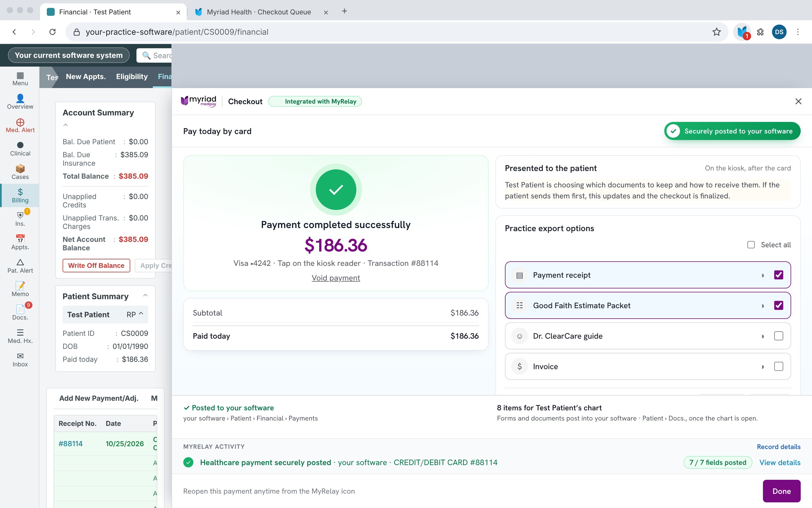Open a new browser tab
Image resolution: width=812 pixels, height=508 pixels.
[344, 11]
